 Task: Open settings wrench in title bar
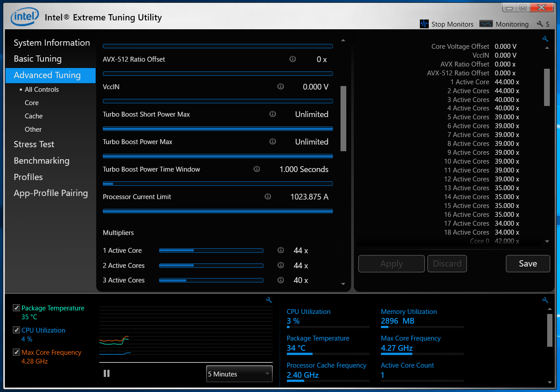(540, 24)
